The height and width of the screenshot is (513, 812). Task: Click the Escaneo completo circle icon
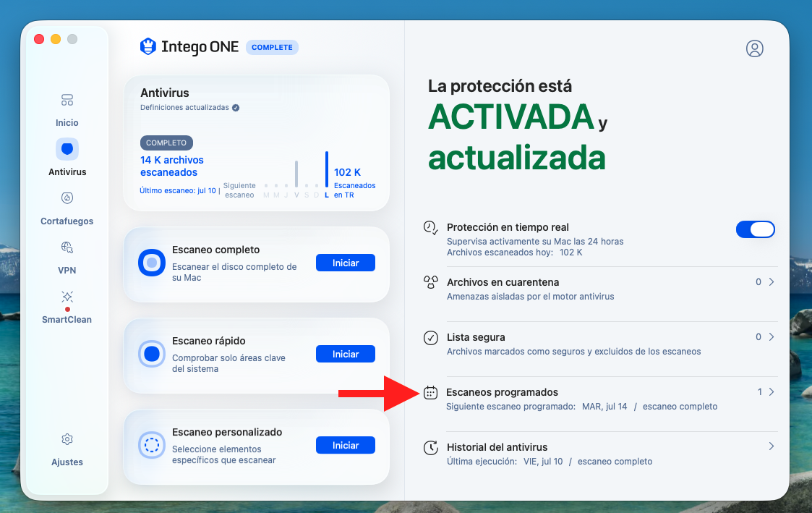(152, 263)
